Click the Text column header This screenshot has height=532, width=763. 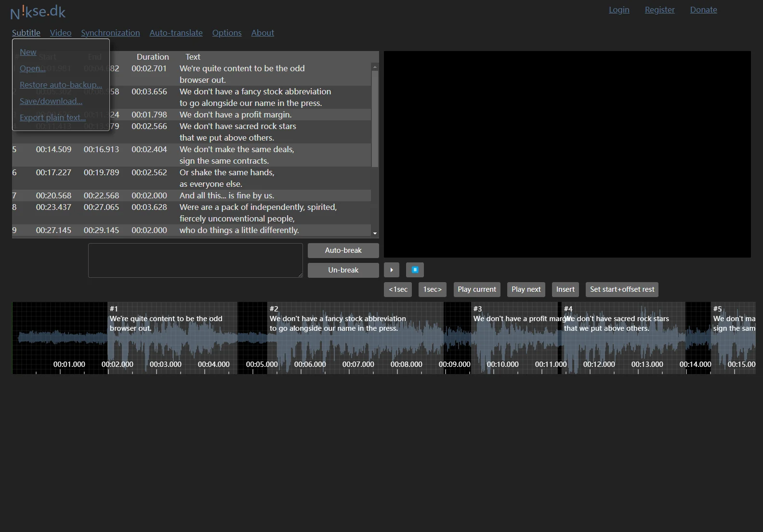click(193, 57)
